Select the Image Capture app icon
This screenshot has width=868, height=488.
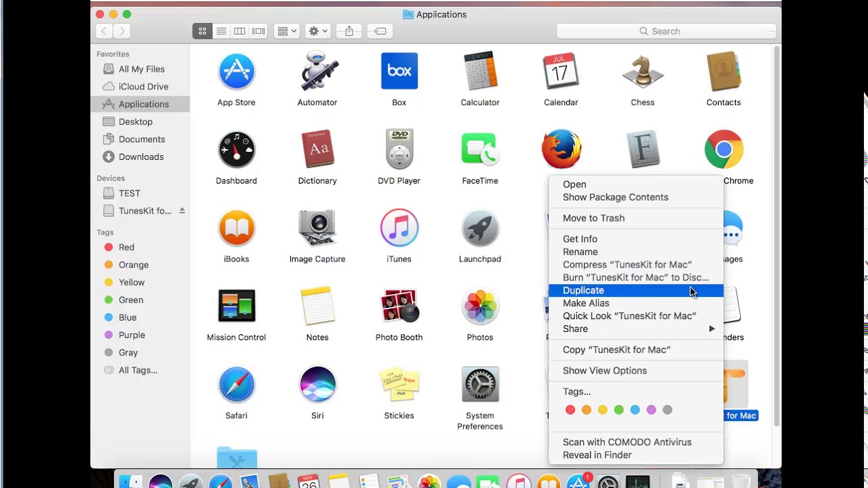(317, 228)
